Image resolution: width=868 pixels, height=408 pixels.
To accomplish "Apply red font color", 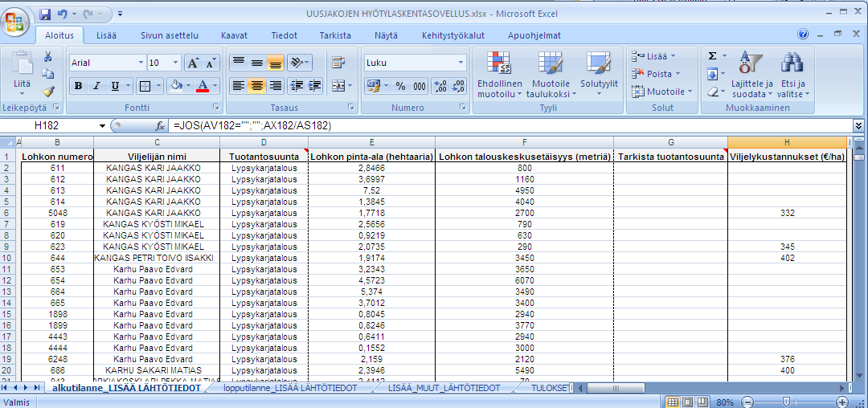I will (x=203, y=86).
